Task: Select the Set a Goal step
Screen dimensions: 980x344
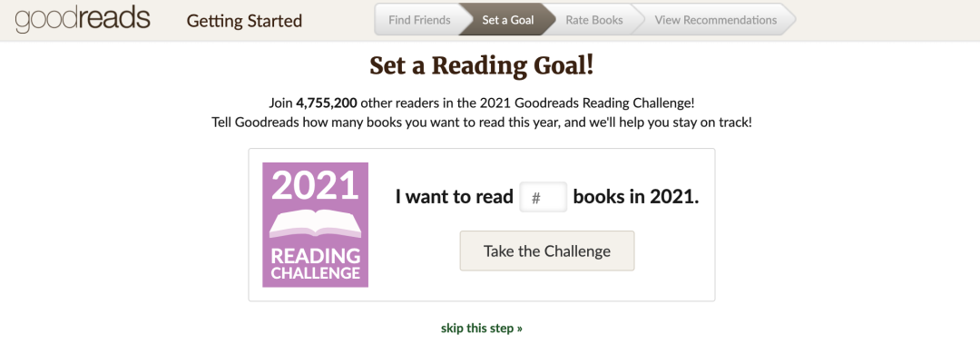Action: tap(507, 20)
